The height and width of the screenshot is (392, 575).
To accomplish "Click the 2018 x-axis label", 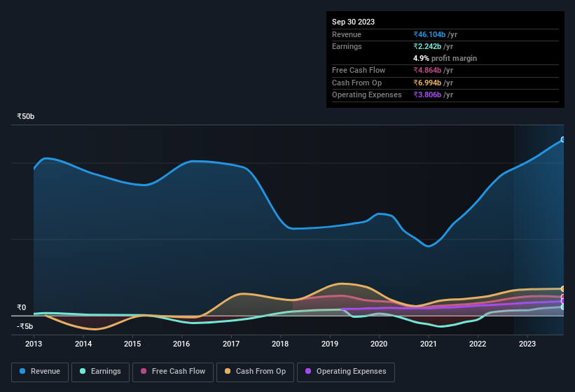I will 280,344.
